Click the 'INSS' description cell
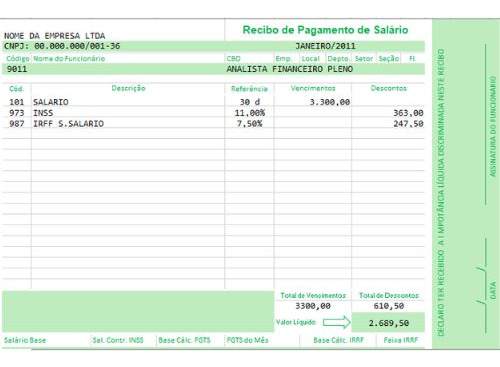This screenshot has width=500, height=367. tap(43, 113)
